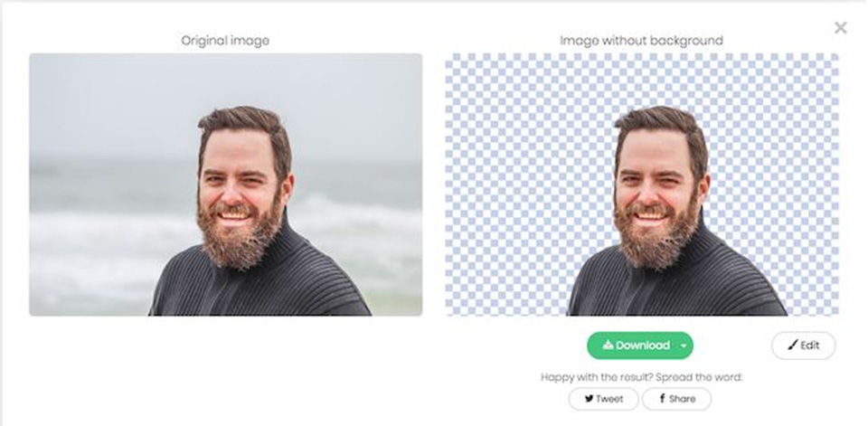
Task: Select the background-removed image preview
Action: coord(641,185)
